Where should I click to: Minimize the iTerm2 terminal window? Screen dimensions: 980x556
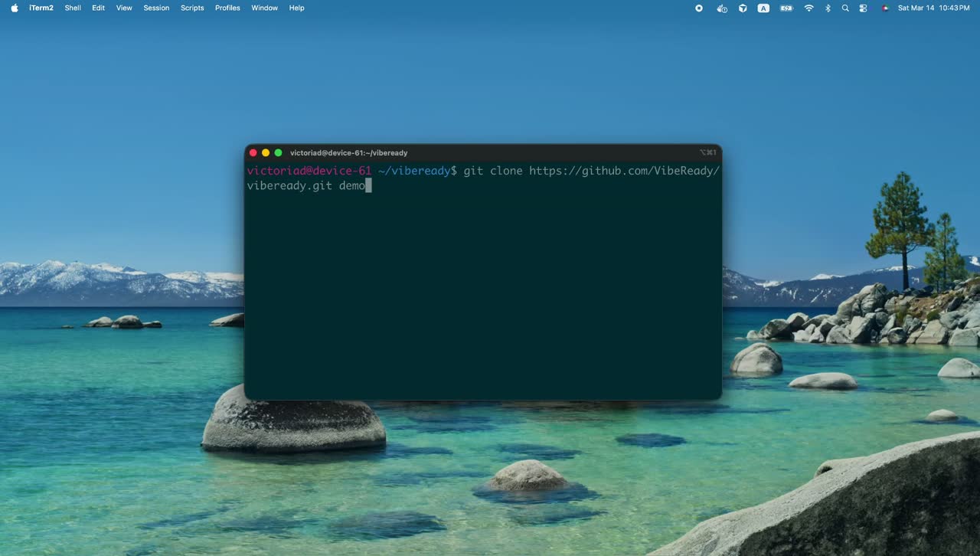266,153
